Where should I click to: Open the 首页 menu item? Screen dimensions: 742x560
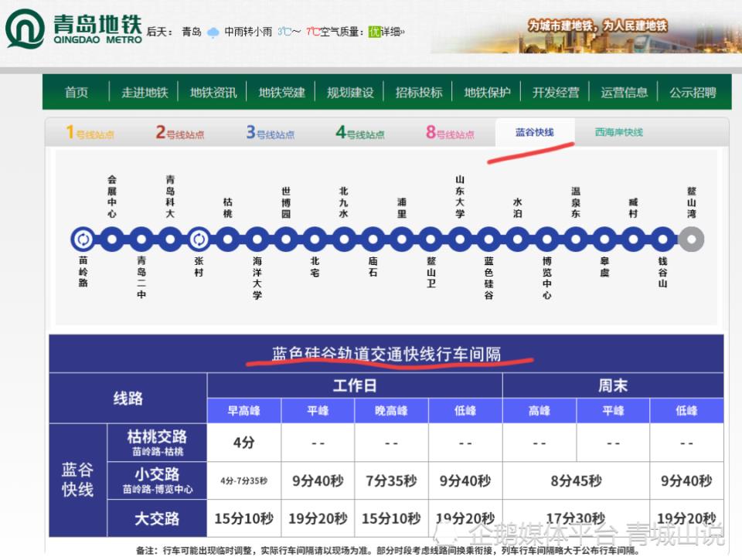click(77, 92)
